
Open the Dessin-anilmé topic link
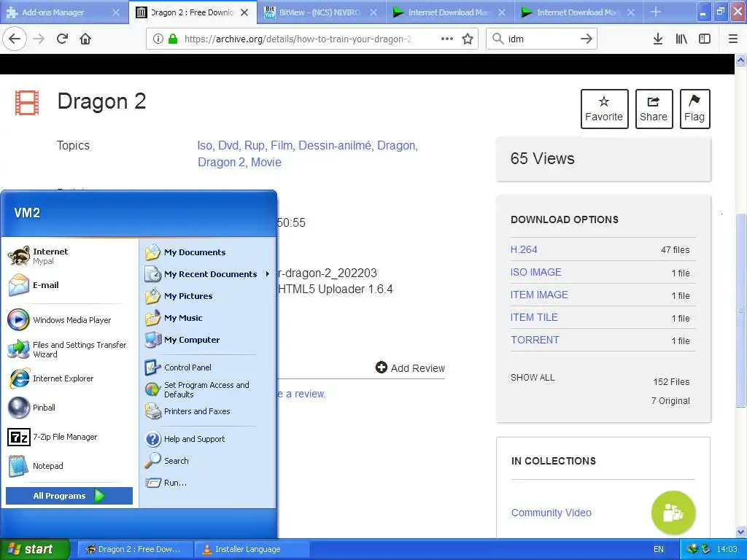[x=335, y=145]
